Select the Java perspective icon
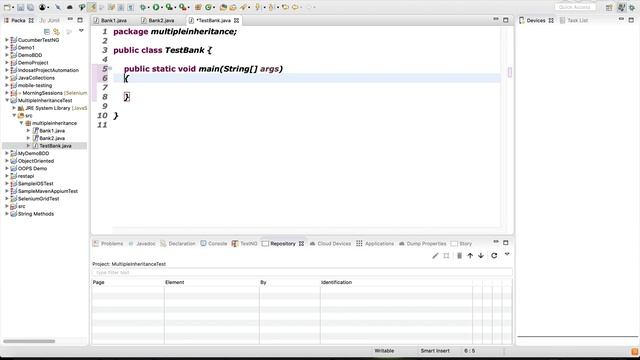 [x=622, y=8]
